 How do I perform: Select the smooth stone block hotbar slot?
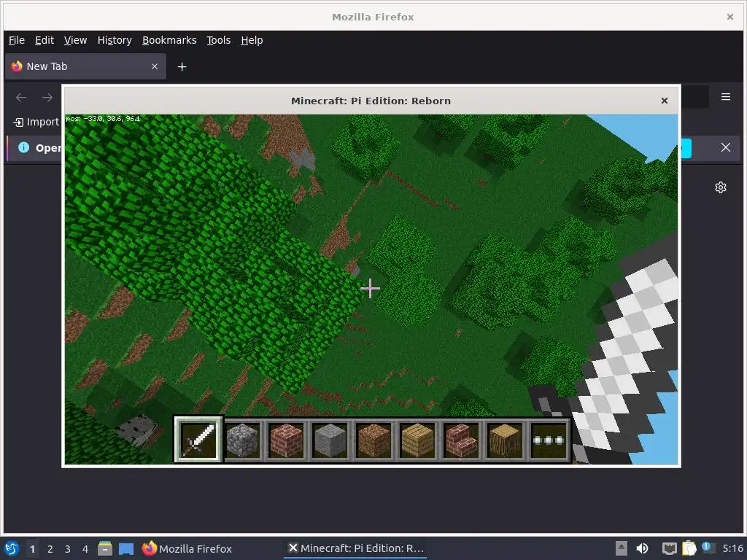click(330, 440)
